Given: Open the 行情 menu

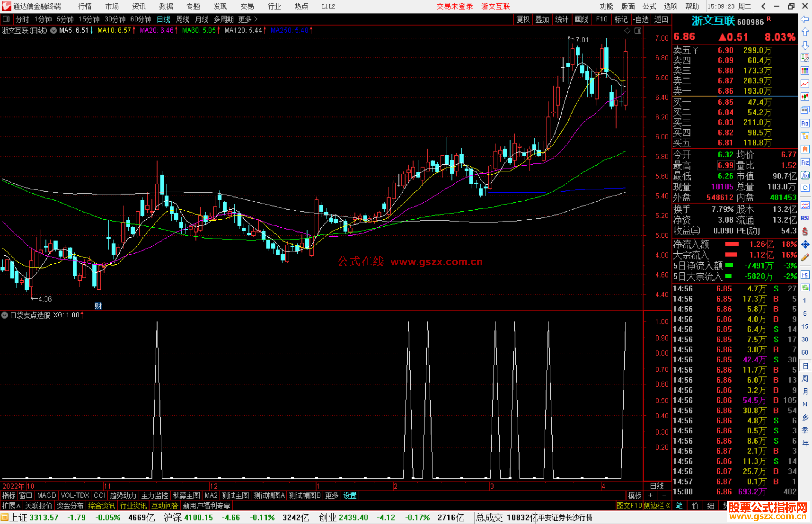Looking at the screenshot, I should click(85, 6).
